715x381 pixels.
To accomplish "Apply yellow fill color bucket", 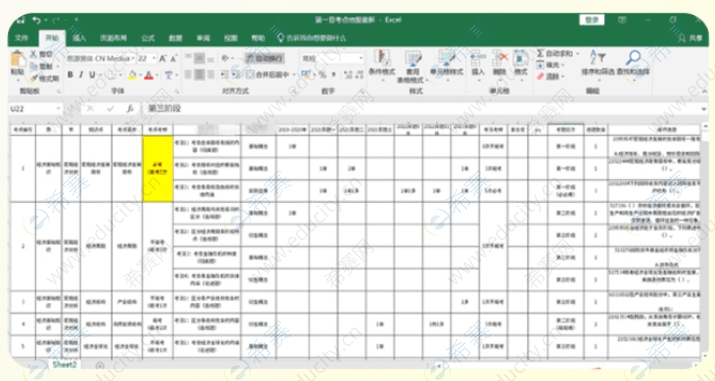I will tap(132, 75).
